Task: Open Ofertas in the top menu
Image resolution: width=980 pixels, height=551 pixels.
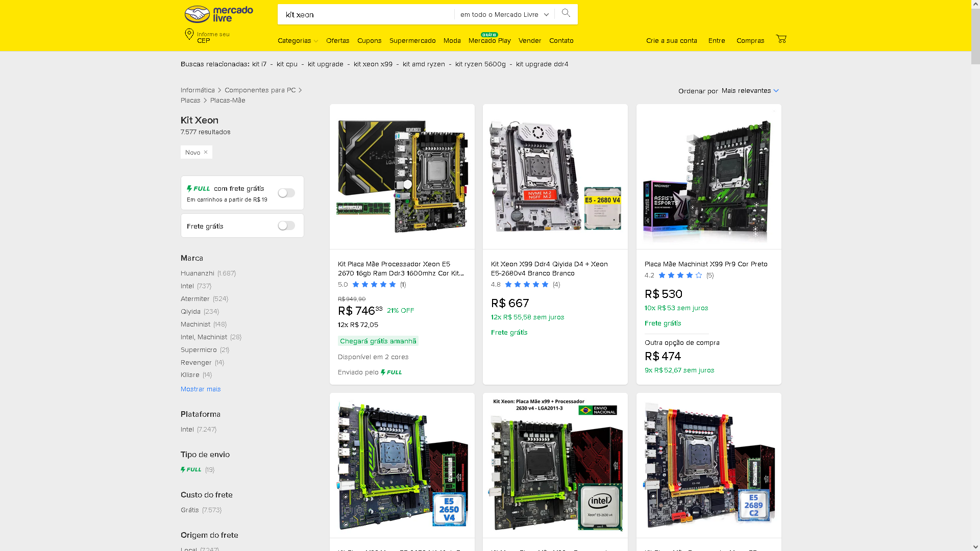Action: (x=338, y=41)
